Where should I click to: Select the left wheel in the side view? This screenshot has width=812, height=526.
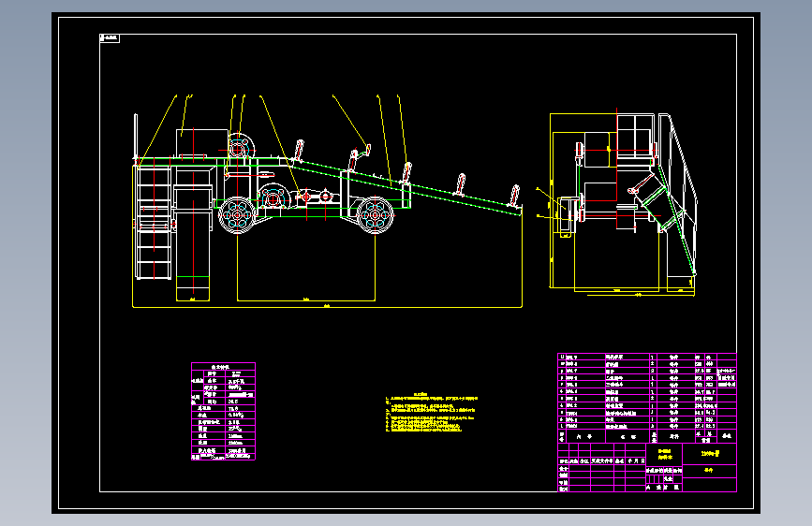237,215
